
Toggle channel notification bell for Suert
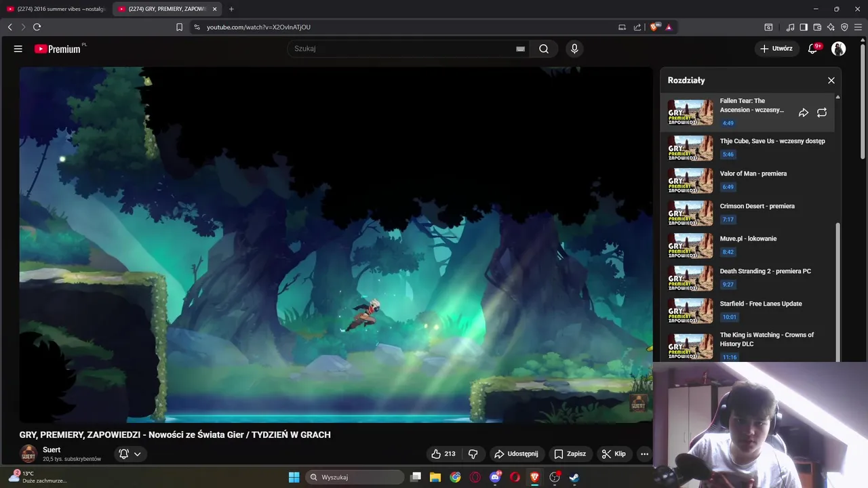click(130, 454)
